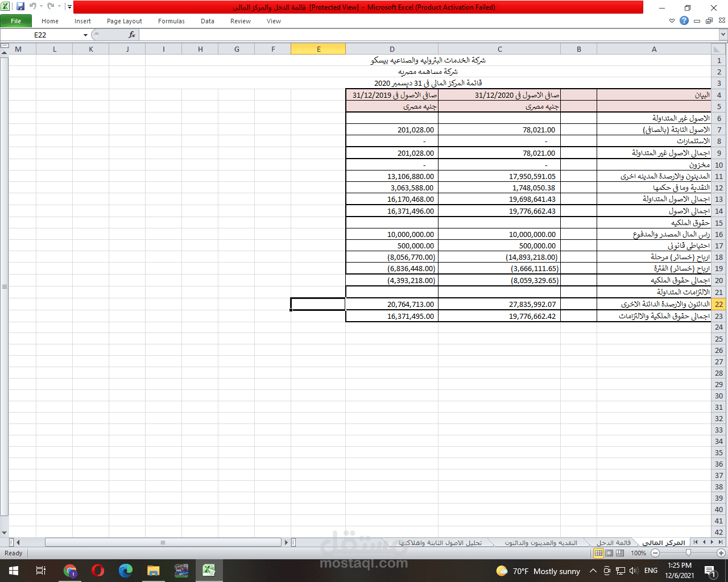Open Opera browser from the taskbar
728x582 pixels.
[98, 571]
